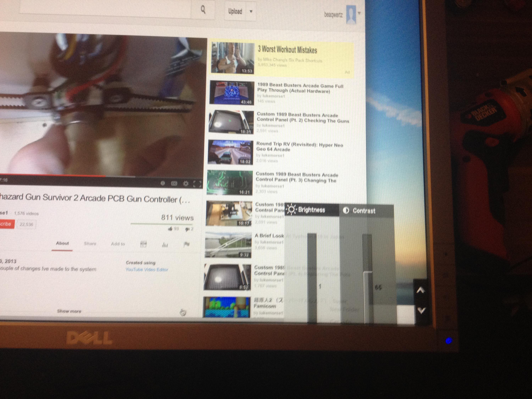This screenshot has width=532, height=399.
Task: Click the 22,536 subscriber count box
Action: tap(26, 224)
